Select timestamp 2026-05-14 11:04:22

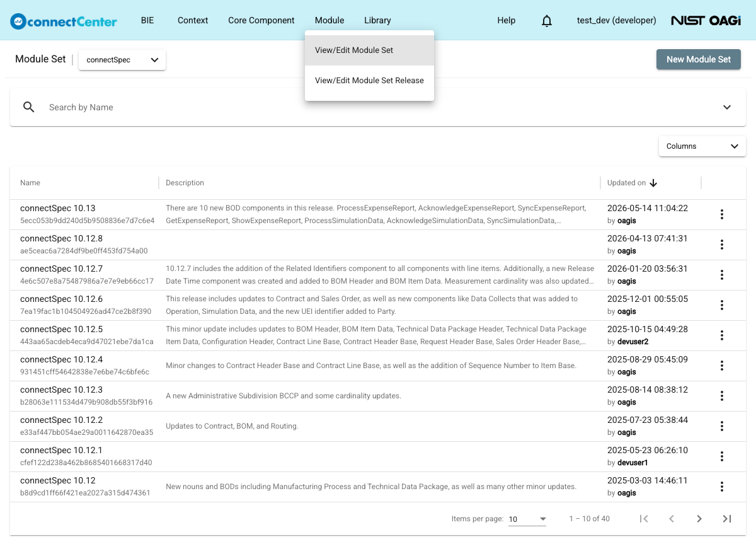(x=648, y=208)
